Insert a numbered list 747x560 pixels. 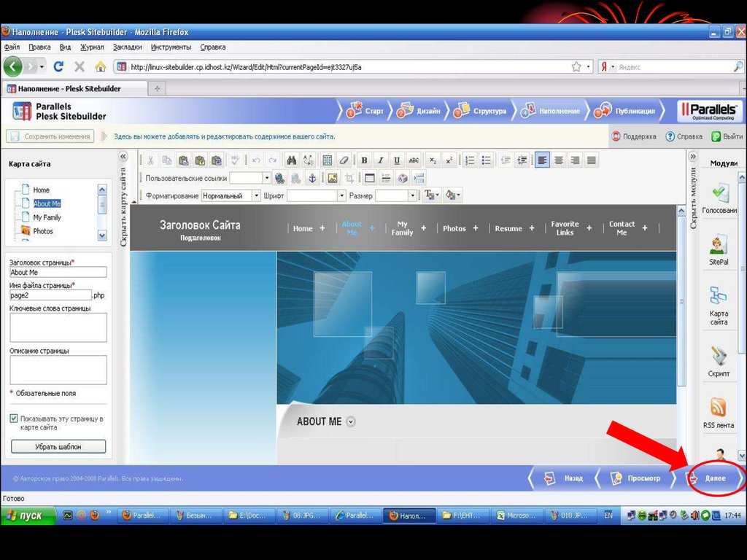470,160
